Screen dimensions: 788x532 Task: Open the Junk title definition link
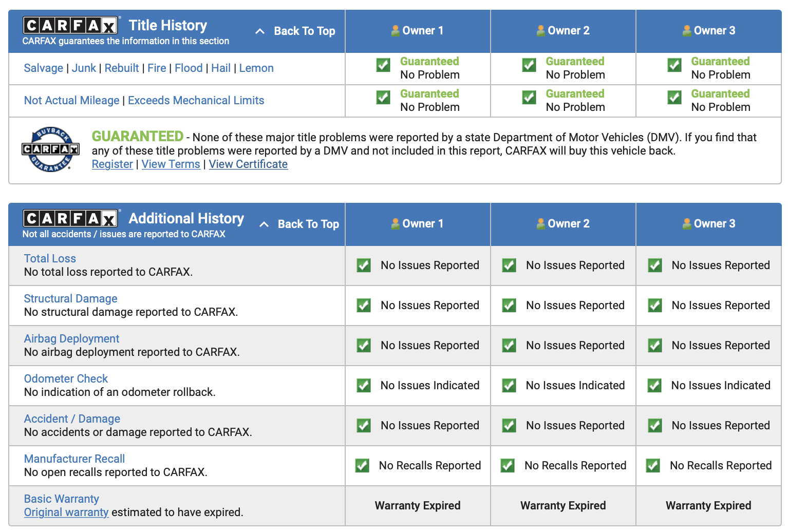[x=84, y=68]
